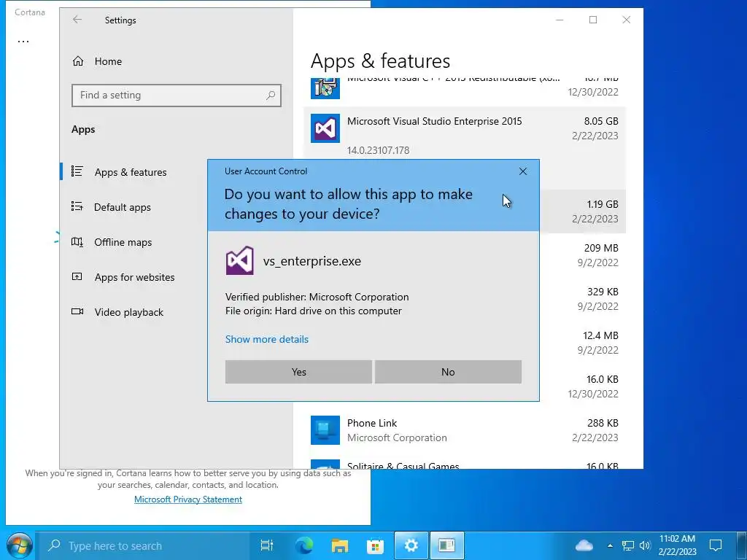Click Settings gear taskbar button
The width and height of the screenshot is (747, 560).
point(411,545)
